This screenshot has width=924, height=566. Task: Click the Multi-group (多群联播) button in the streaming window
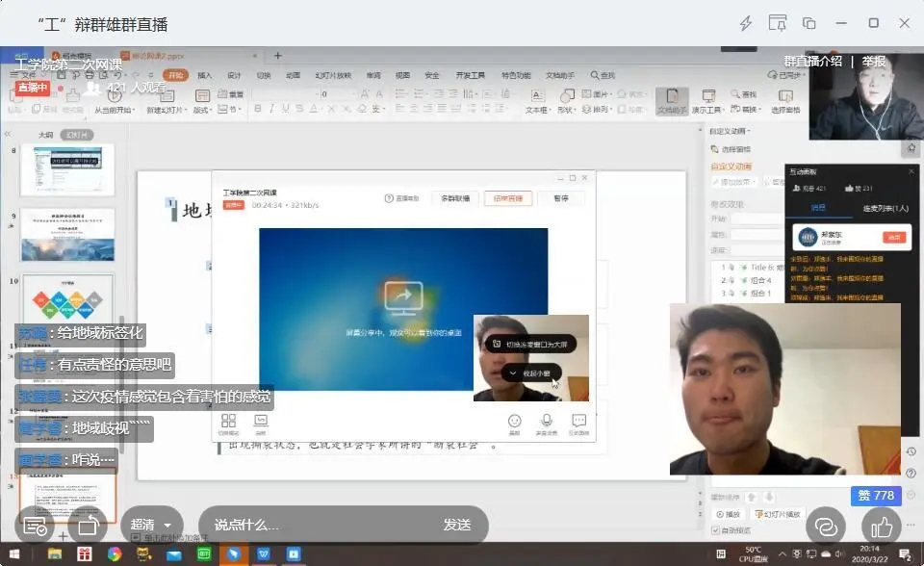[x=455, y=198]
